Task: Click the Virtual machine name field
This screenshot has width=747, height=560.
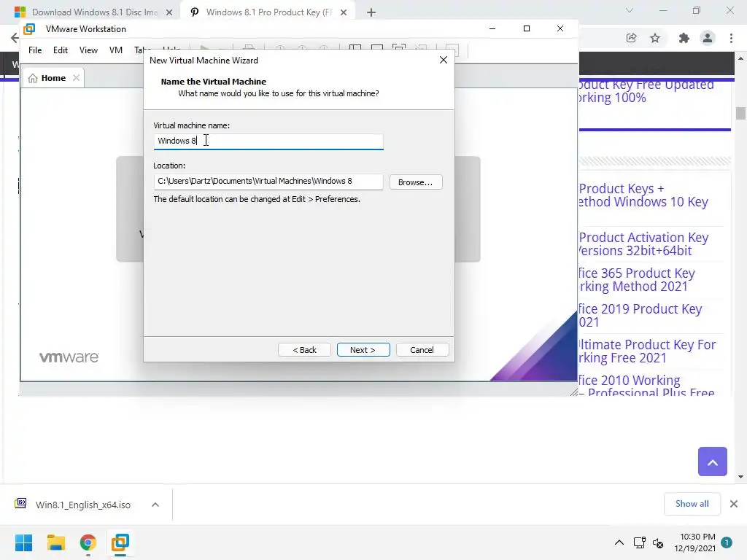Action: coord(268,141)
